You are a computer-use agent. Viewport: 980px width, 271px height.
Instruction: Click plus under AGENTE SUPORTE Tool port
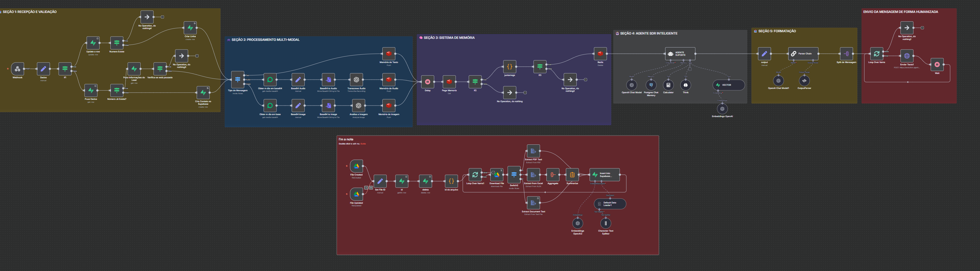point(690,69)
